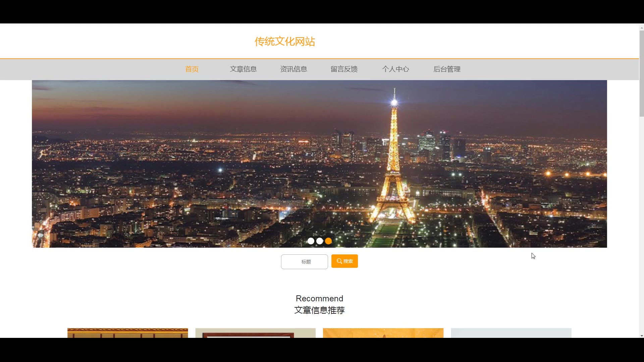This screenshot has height=362, width=644.
Task: Open 个人中心 in navigation bar
Action: coord(395,69)
